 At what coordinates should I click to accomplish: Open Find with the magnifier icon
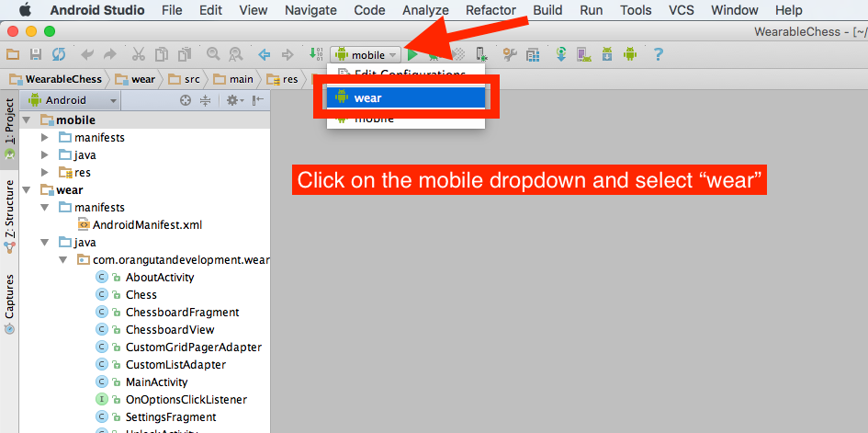[x=213, y=54]
